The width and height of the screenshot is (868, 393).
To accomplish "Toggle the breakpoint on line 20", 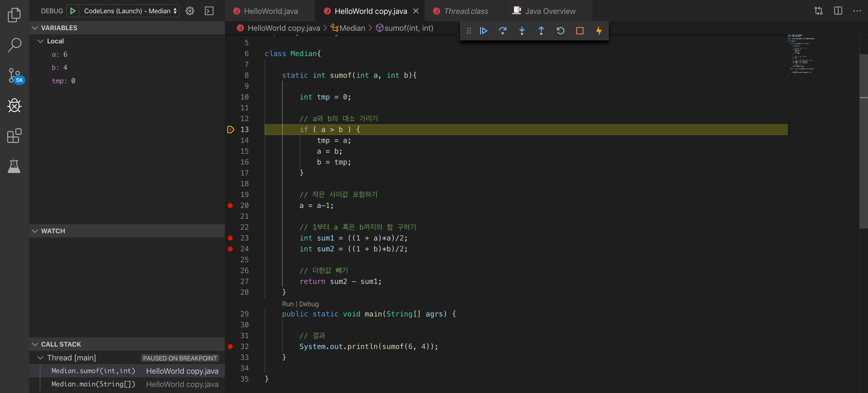I will pyautogui.click(x=230, y=206).
